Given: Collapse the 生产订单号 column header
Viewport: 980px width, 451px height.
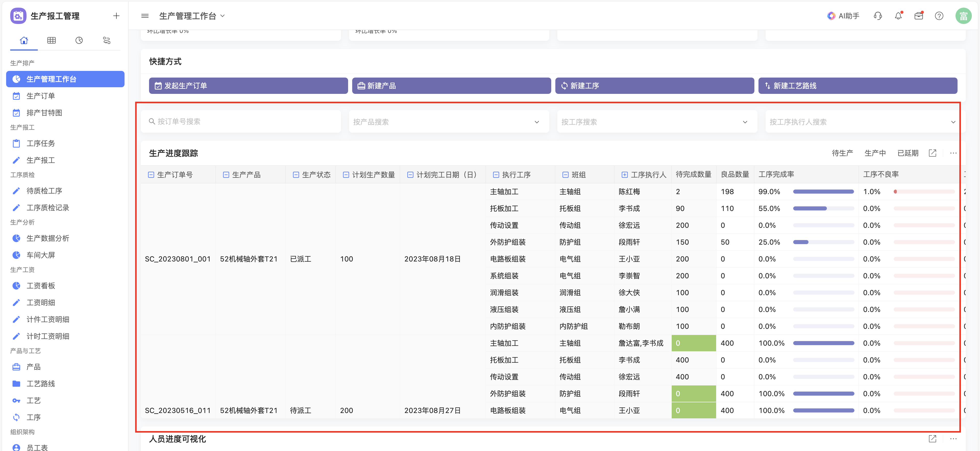Looking at the screenshot, I should coord(151,174).
